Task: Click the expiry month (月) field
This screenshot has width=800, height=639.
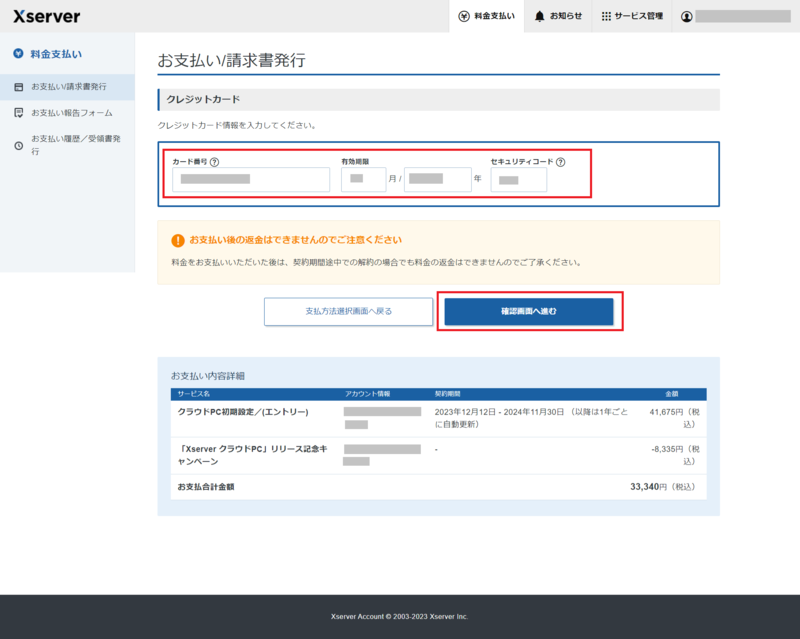Action: (x=363, y=180)
